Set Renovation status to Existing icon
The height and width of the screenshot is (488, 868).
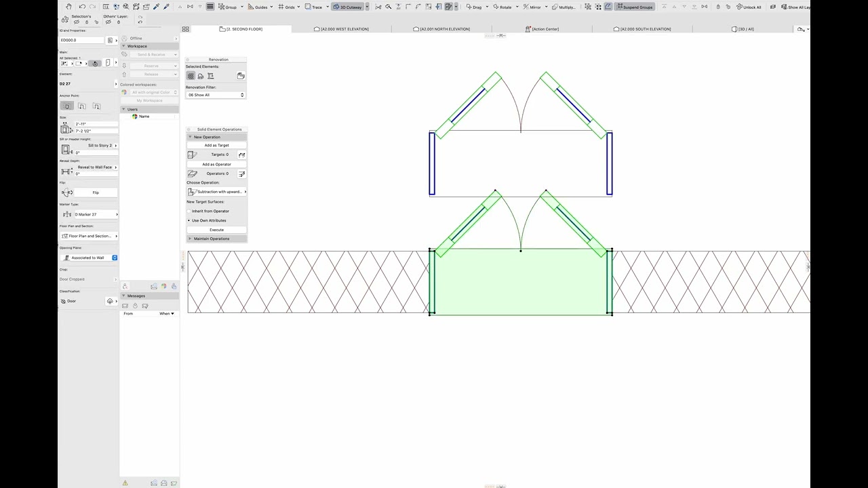click(191, 76)
